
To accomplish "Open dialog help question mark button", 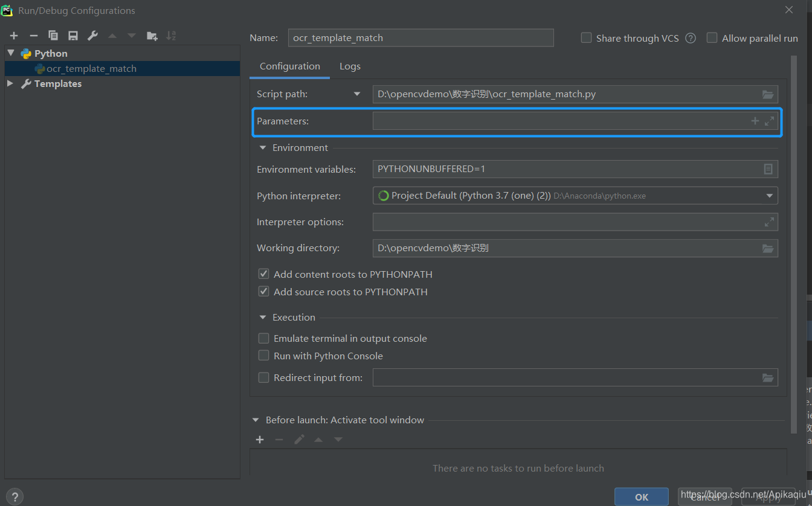I will tap(14, 496).
